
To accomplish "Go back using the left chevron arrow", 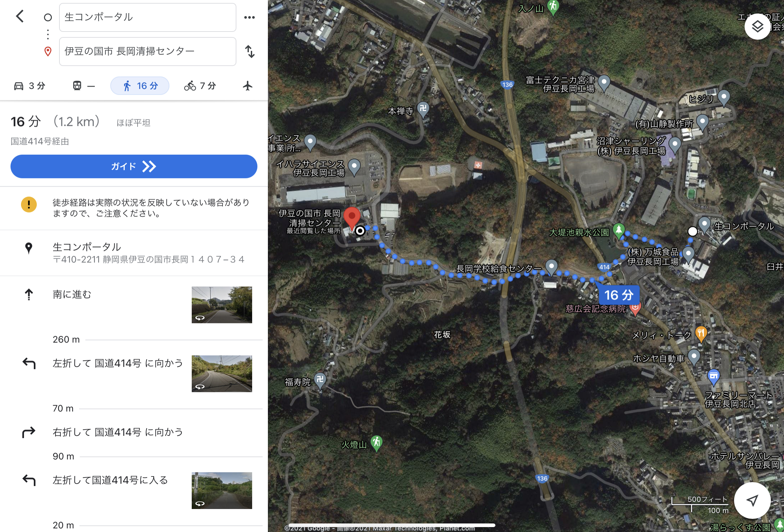I will [x=20, y=16].
